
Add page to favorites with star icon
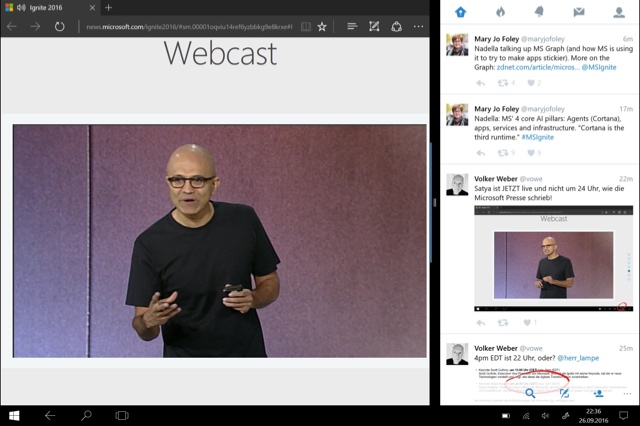coord(322,27)
